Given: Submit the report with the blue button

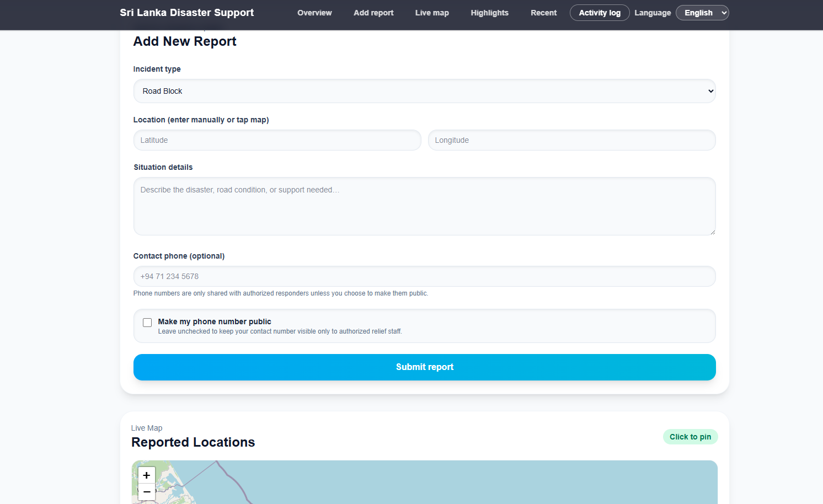Looking at the screenshot, I should [x=424, y=367].
